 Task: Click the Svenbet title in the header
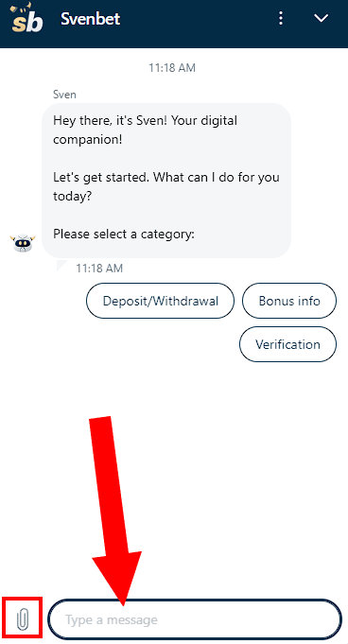point(91,19)
